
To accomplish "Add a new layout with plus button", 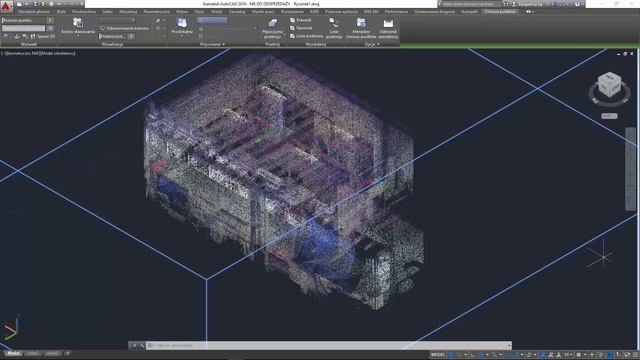I will point(67,353).
